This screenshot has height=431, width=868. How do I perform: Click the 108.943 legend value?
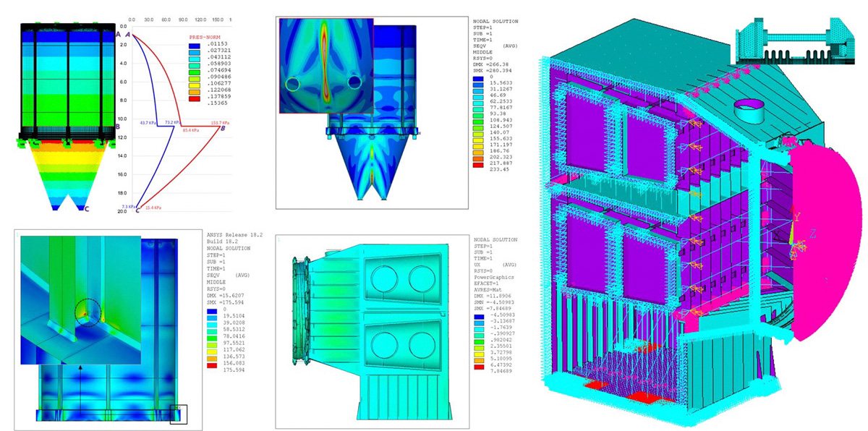click(501, 120)
